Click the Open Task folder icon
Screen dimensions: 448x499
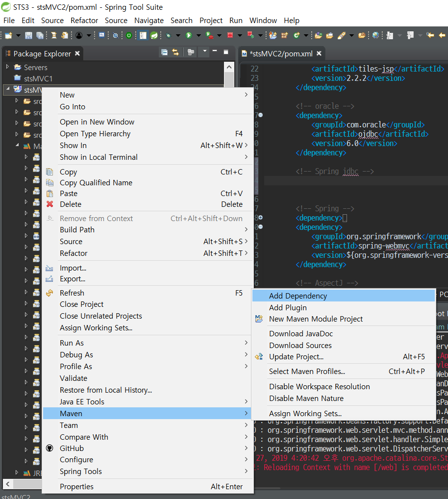coord(330,35)
